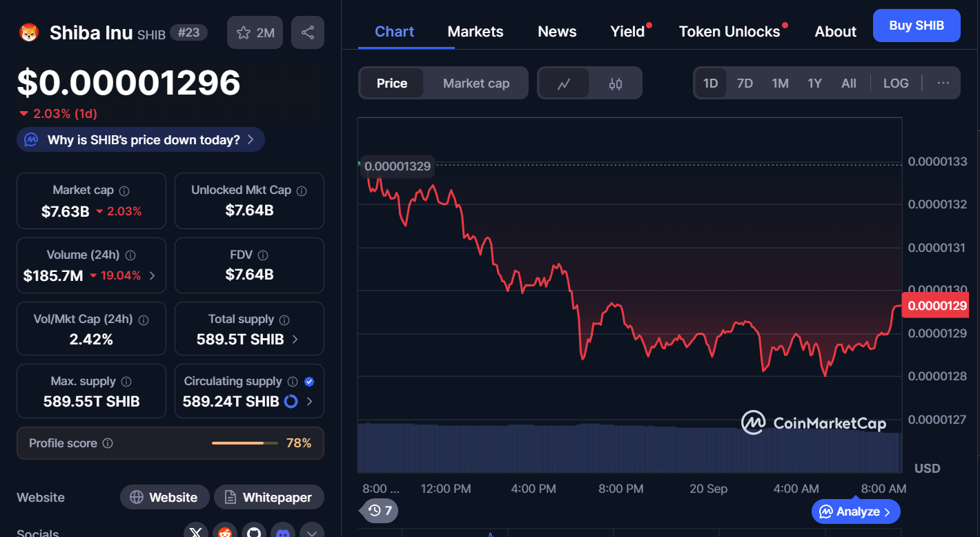Set chart range to 1M
Viewport: 980px width, 537px height.
click(x=780, y=84)
